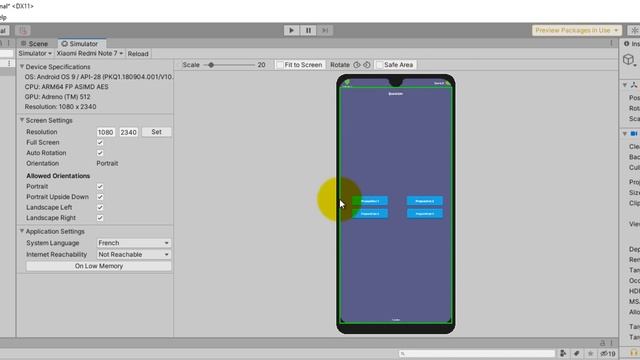Open Preview Packages in Use dropdown
The width and height of the screenshot is (640, 360).
577,30
